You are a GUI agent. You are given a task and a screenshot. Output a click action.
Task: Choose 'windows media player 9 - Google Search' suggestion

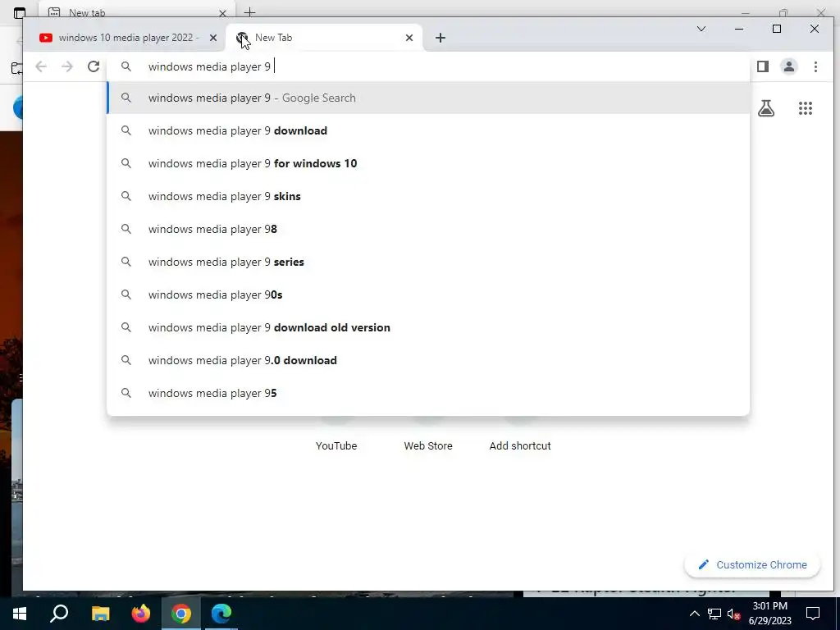pyautogui.click(x=428, y=98)
